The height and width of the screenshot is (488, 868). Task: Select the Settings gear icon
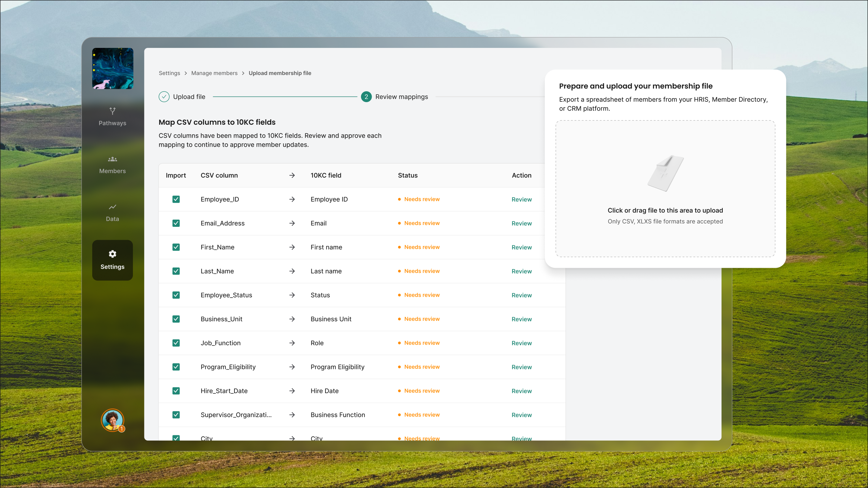[112, 254]
